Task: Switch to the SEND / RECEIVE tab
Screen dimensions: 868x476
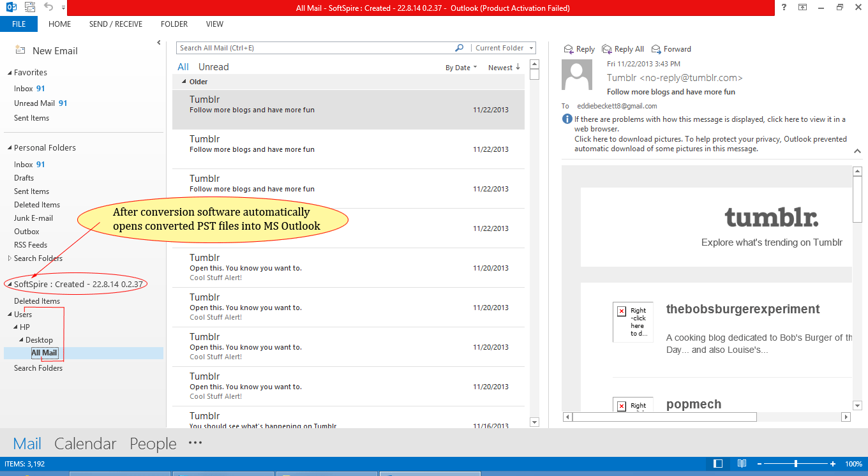Action: click(x=116, y=24)
